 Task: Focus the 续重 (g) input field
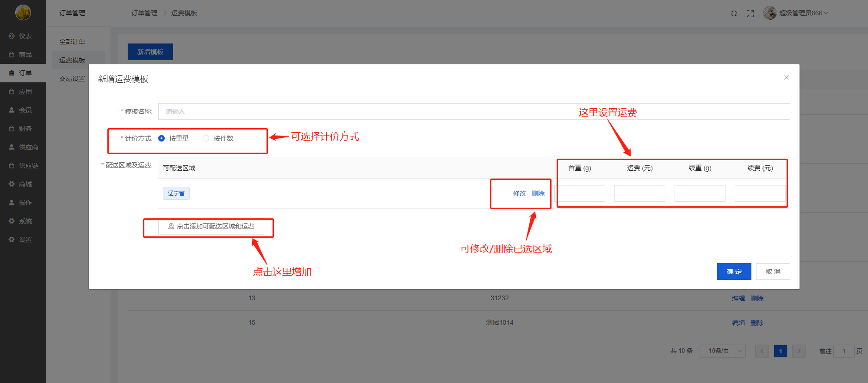(700, 193)
